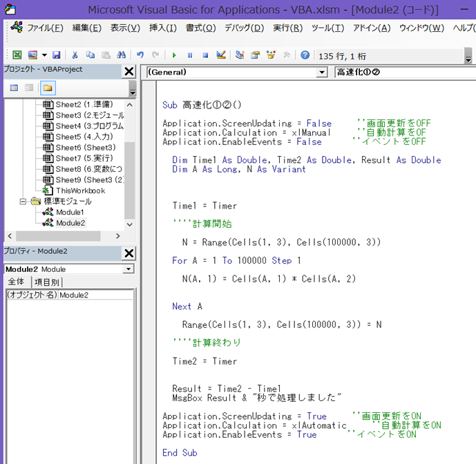Open the Module2 Module properties dropdown
476x464 pixels.
pos(128,269)
